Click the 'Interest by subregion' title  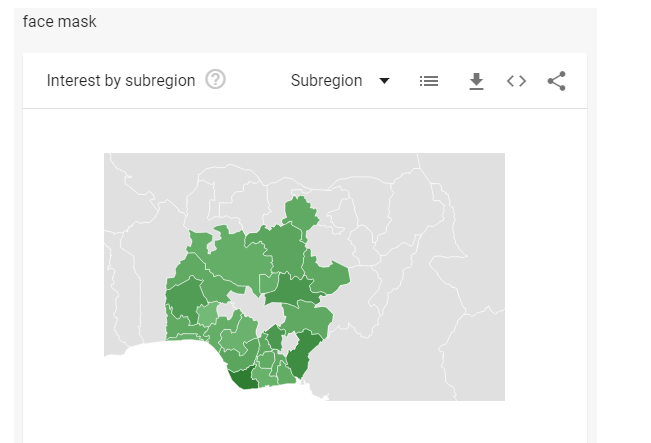click(121, 81)
